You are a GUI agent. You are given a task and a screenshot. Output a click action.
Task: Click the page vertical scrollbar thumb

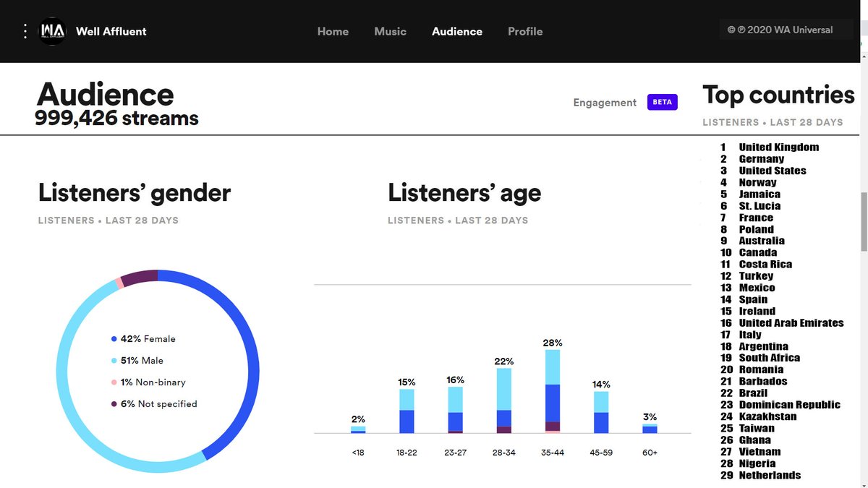863,223
